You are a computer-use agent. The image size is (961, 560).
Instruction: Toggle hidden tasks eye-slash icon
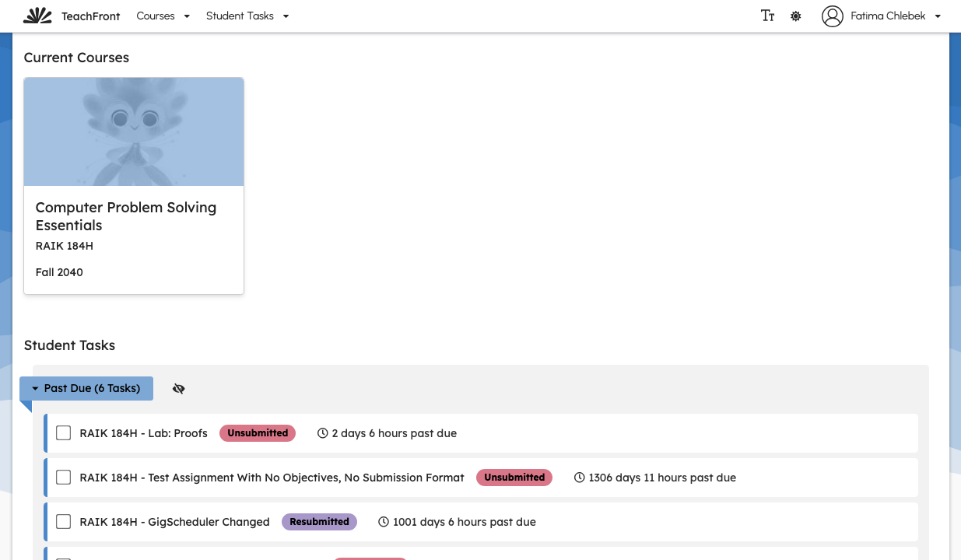tap(179, 389)
